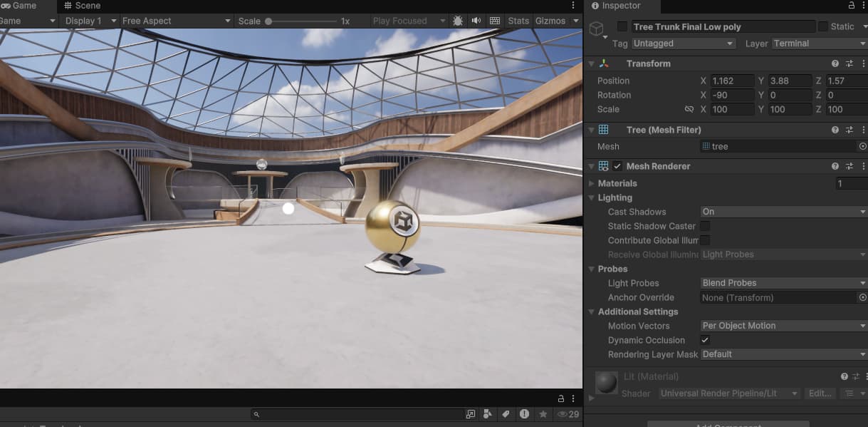
Task: Click the Stats button in the Game toolbar
Action: pyautogui.click(x=518, y=21)
